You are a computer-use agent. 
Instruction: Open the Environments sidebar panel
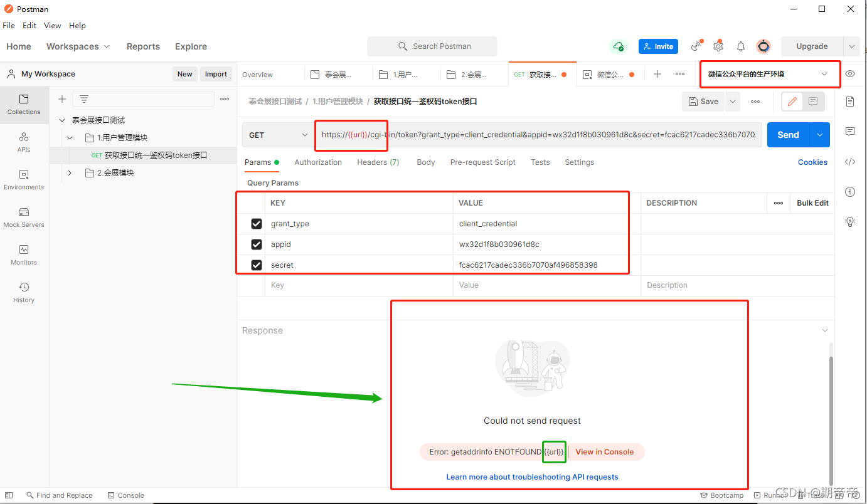[x=24, y=180]
